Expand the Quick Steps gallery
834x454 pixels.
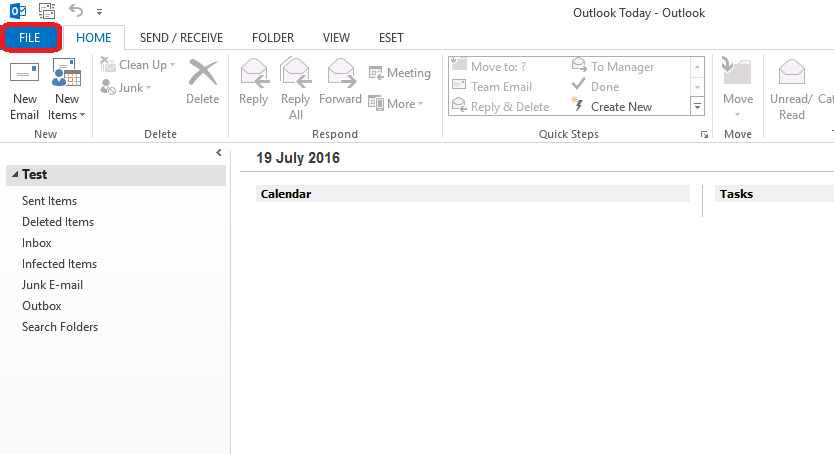coord(697,106)
